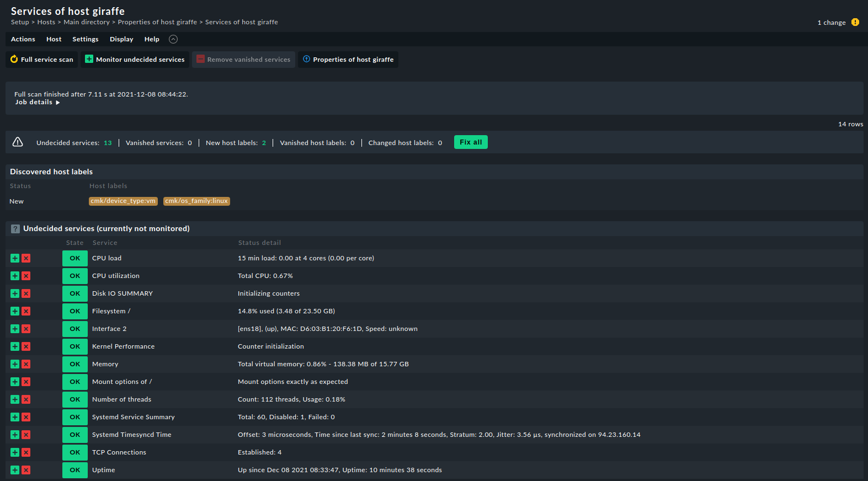Viewport: 868px width, 481px height.
Task: Click Main directory breadcrumb link
Action: (87, 22)
